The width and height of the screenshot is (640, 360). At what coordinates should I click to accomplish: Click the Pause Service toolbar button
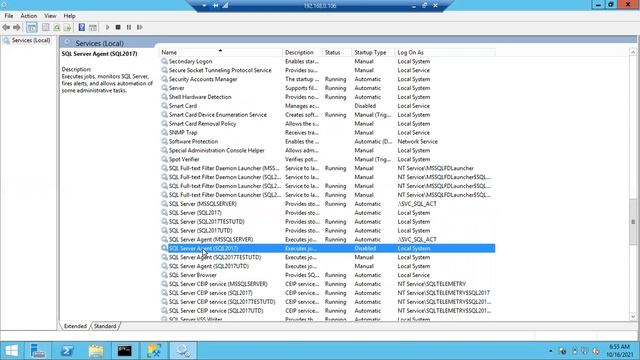point(129,27)
